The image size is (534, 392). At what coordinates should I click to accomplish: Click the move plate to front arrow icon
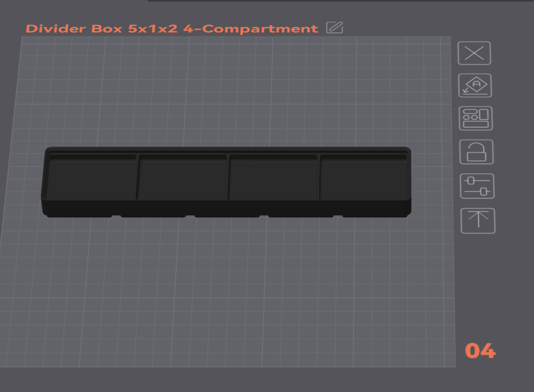[478, 221]
